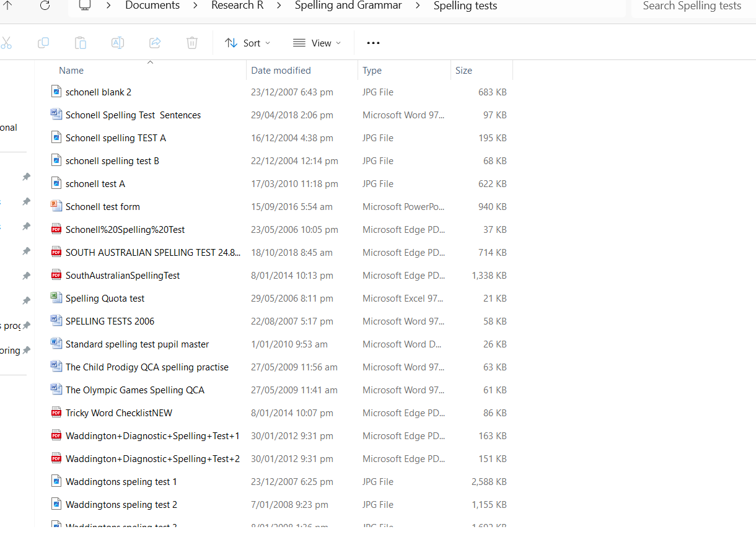This screenshot has width=756, height=537.
Task: Click PDF icon of Tricky Word ChecklistNEW
Action: (56, 413)
